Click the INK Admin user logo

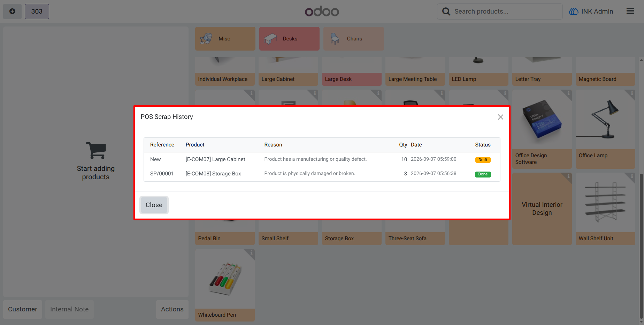tap(574, 12)
